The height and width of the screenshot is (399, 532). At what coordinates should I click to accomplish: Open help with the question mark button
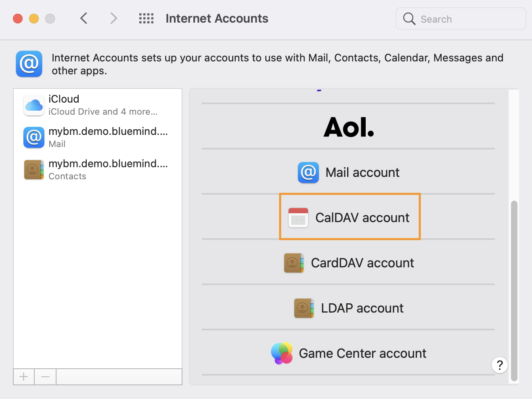[x=499, y=365]
